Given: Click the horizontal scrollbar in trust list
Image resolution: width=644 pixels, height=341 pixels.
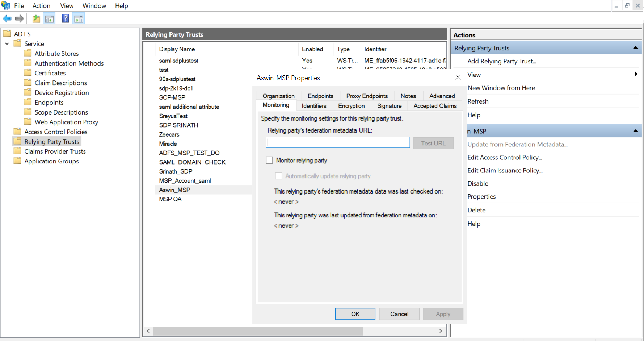Looking at the screenshot, I should [258, 331].
